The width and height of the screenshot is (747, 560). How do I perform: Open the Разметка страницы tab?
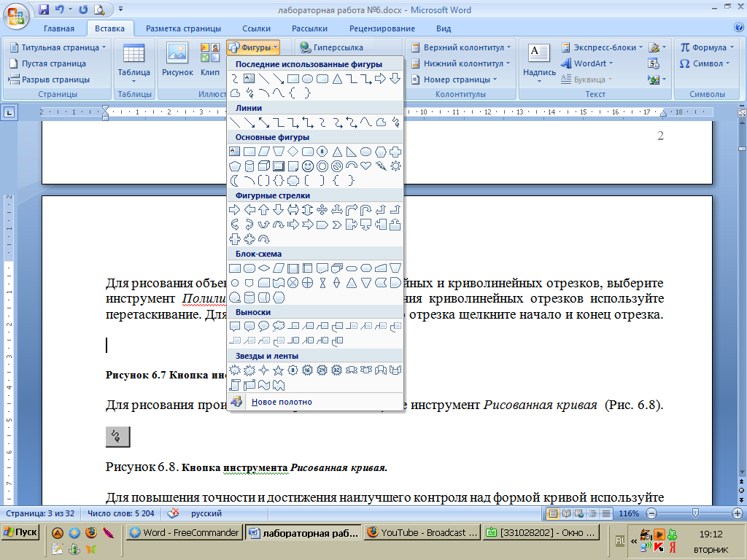pos(183,28)
